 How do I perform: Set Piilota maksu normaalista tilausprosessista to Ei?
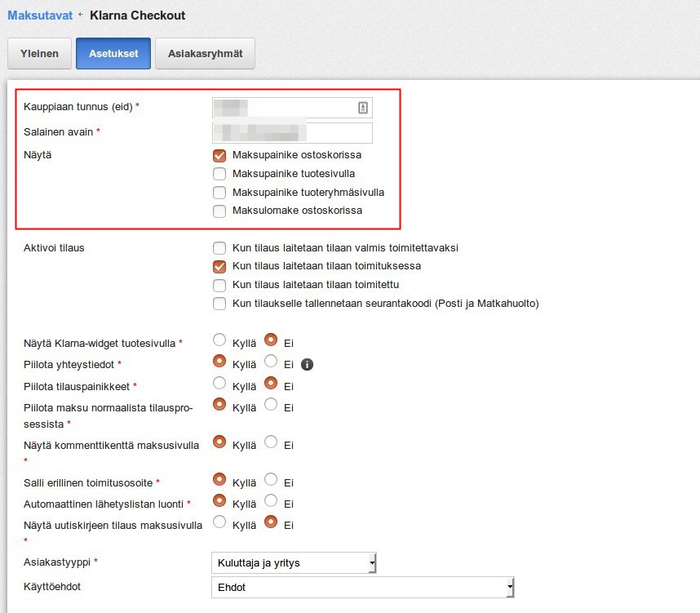tap(271, 404)
